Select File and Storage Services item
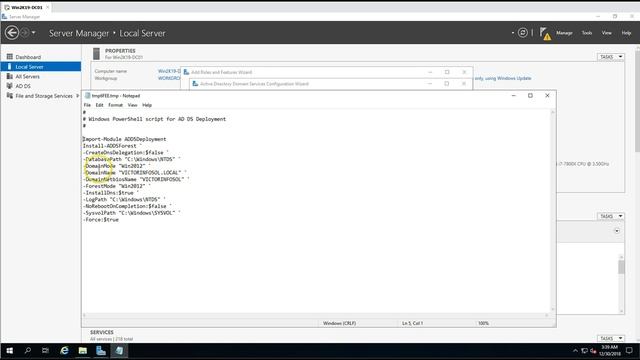The width and height of the screenshot is (640, 360). pos(44,96)
